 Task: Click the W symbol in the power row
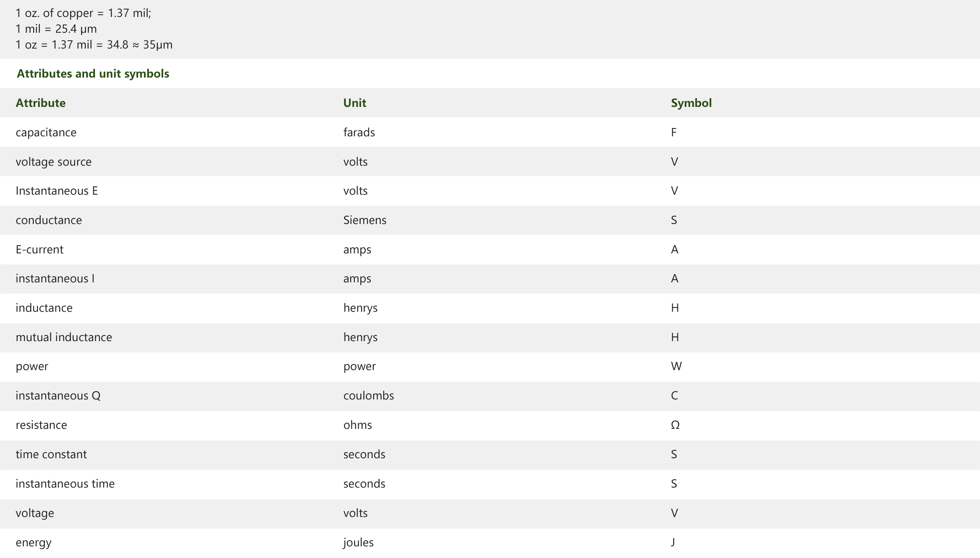(x=676, y=366)
